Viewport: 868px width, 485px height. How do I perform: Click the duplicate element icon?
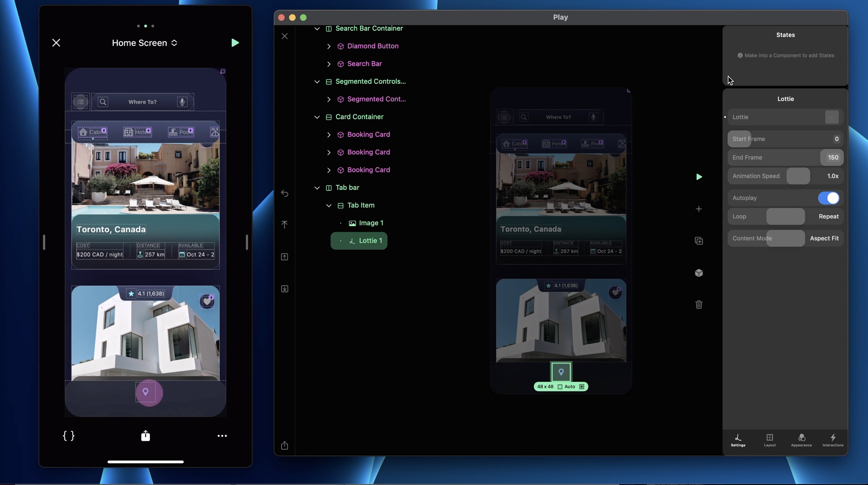tap(699, 241)
